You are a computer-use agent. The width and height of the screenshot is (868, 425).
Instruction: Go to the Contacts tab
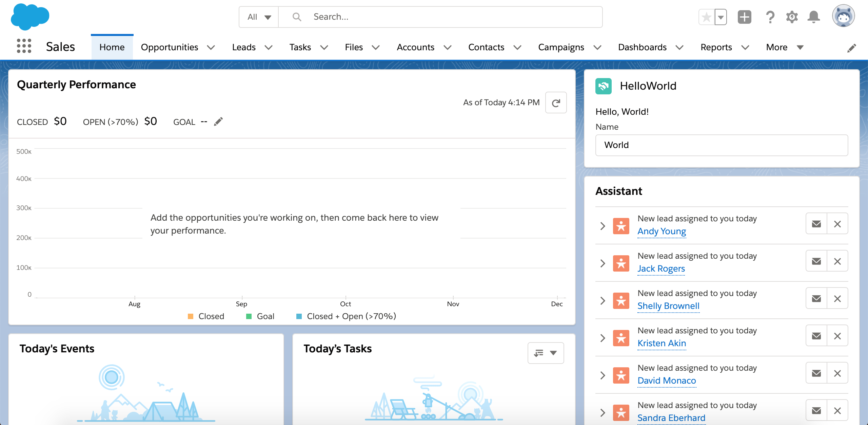click(x=486, y=47)
